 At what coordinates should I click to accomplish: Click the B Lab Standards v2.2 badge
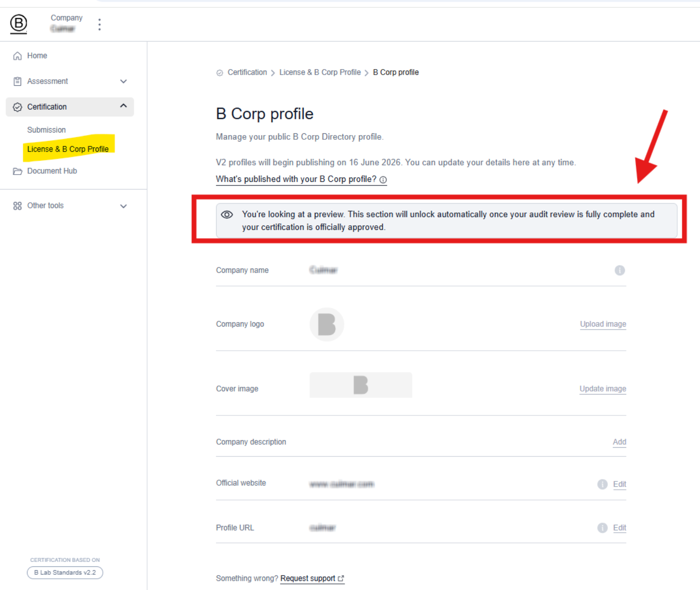65,573
